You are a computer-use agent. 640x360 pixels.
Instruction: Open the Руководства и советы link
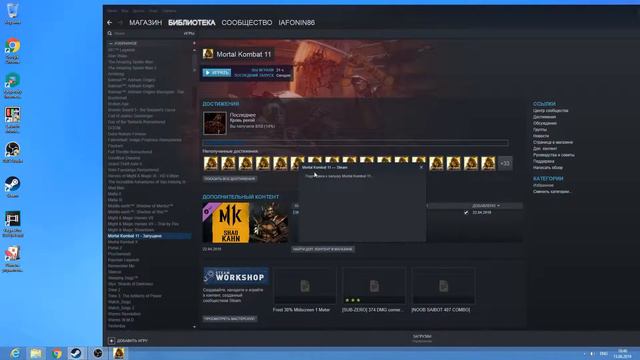coord(553,155)
